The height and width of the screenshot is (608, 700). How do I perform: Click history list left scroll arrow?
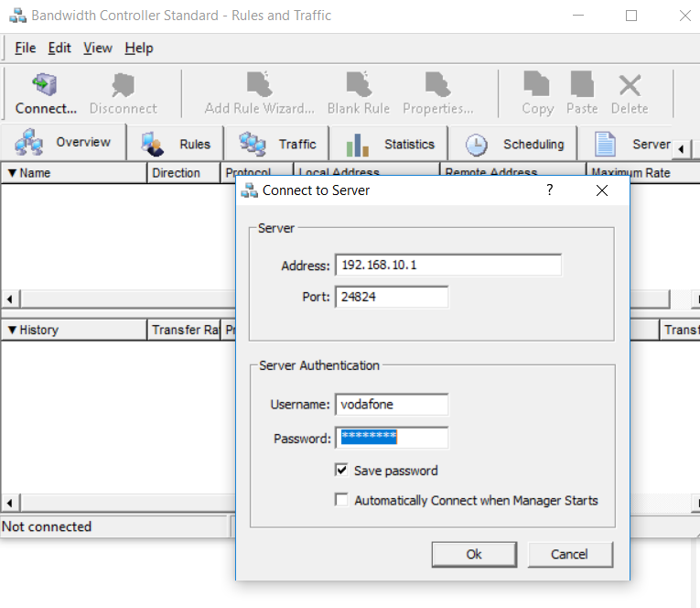[10, 503]
